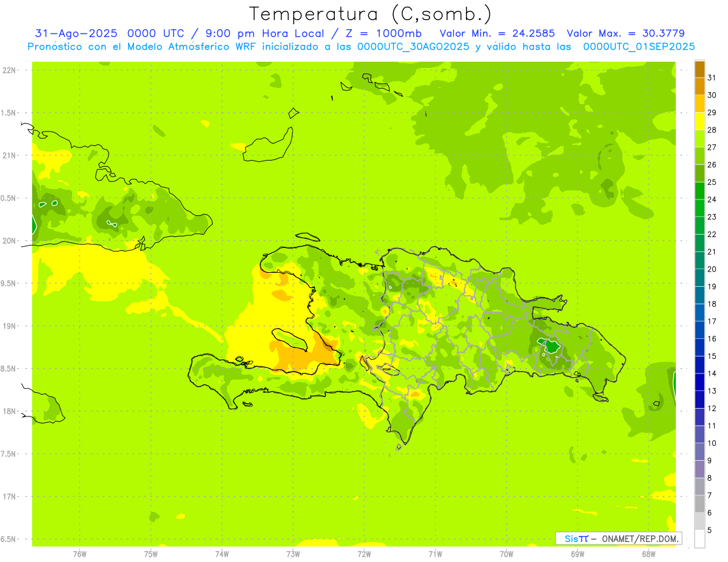Click legend color swatch between 29 and 30
The image size is (728, 562).
click(x=699, y=104)
